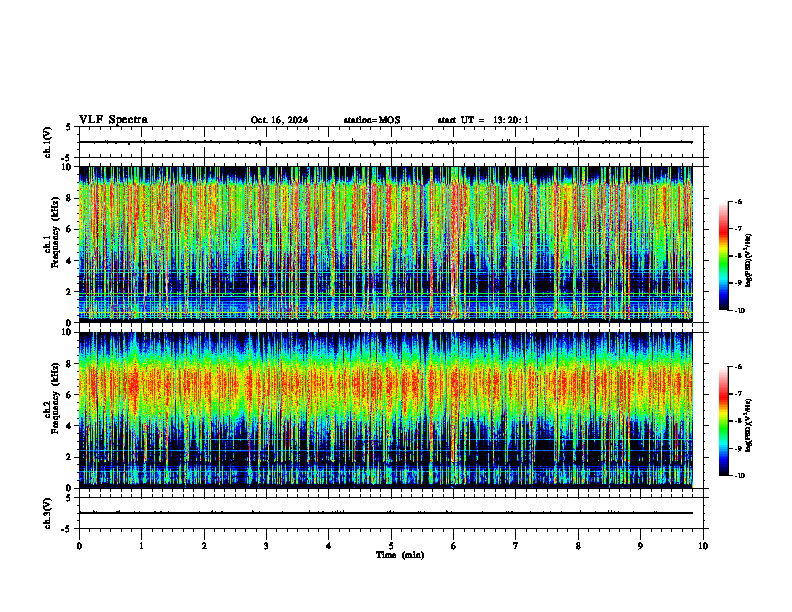Click the "VLF Spectra" title text
792x612 pixels.
pyautogui.click(x=113, y=120)
